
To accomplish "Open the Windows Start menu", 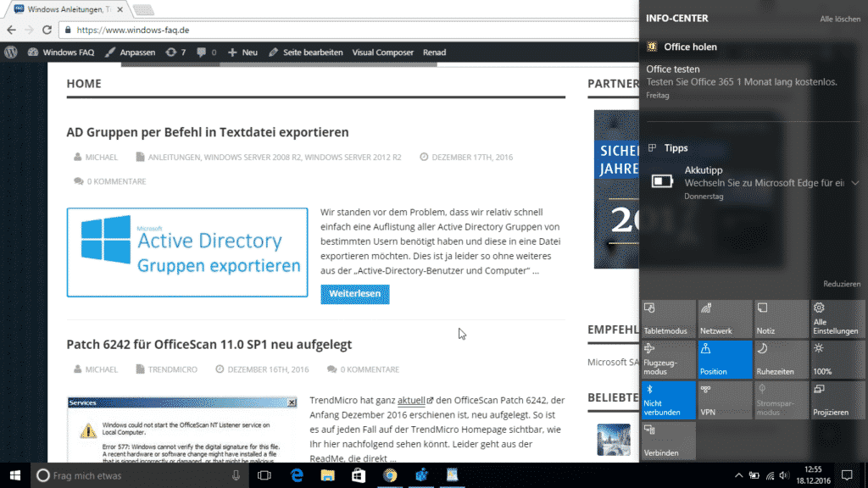I will point(15,475).
